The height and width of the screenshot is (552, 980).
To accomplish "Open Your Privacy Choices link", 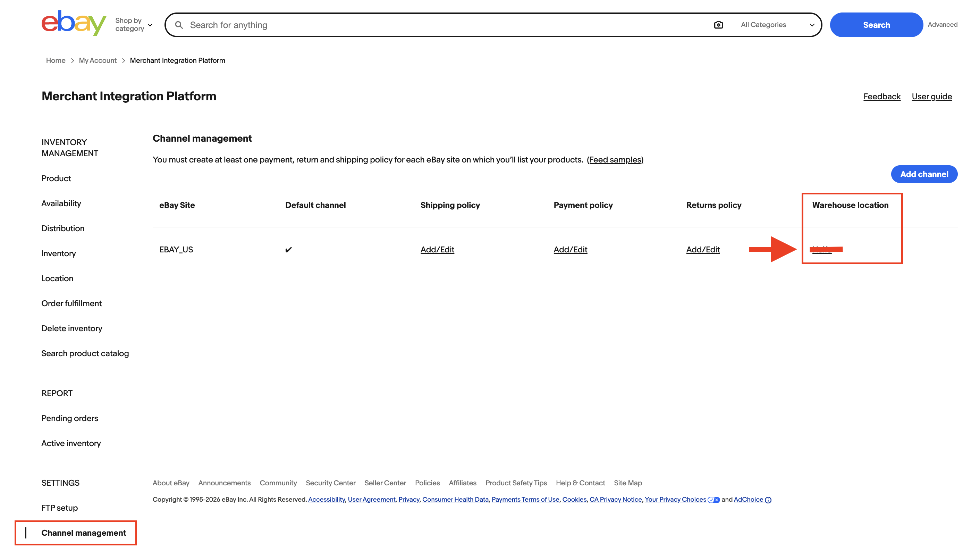I will tap(675, 500).
